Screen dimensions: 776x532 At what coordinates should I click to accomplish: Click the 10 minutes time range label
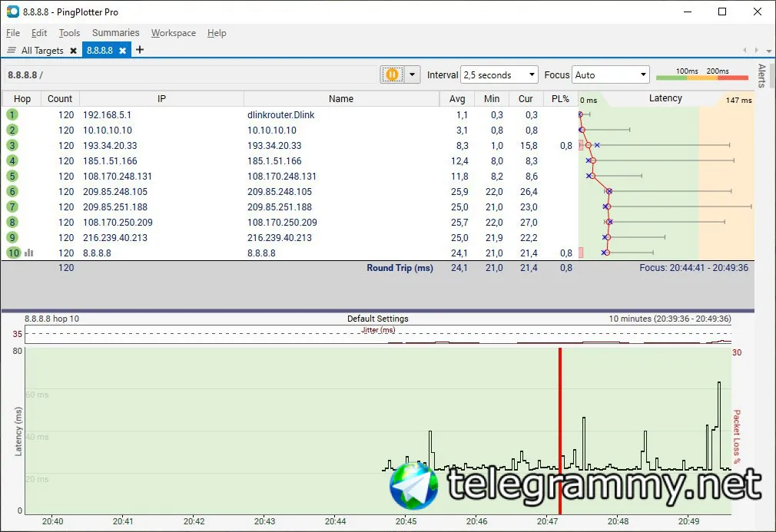click(x=670, y=319)
